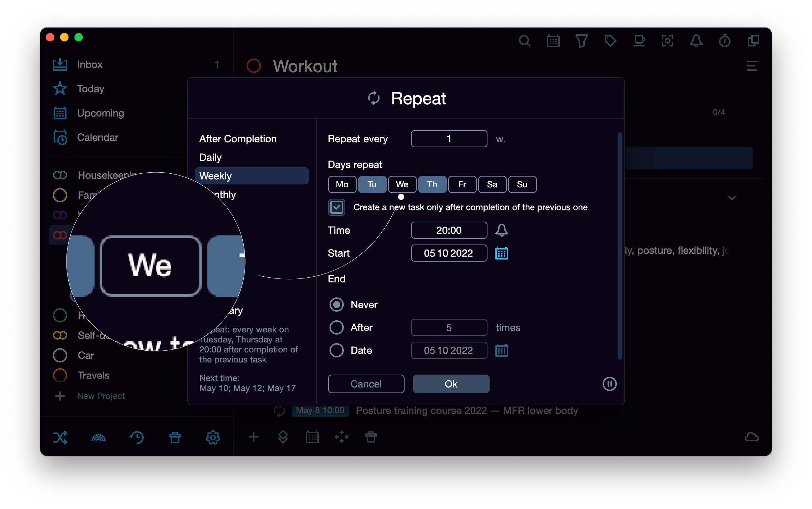This screenshot has width=812, height=509.
Task: Toggle Friday in Days repeat
Action: click(x=462, y=184)
